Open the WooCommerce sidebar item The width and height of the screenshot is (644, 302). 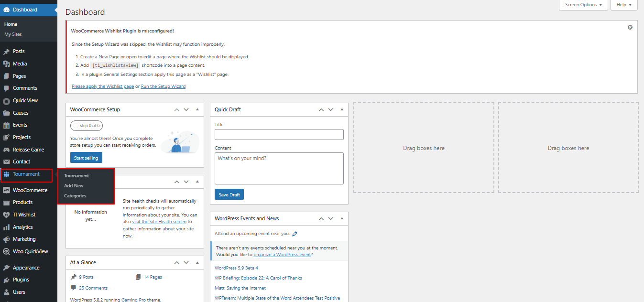tap(29, 190)
